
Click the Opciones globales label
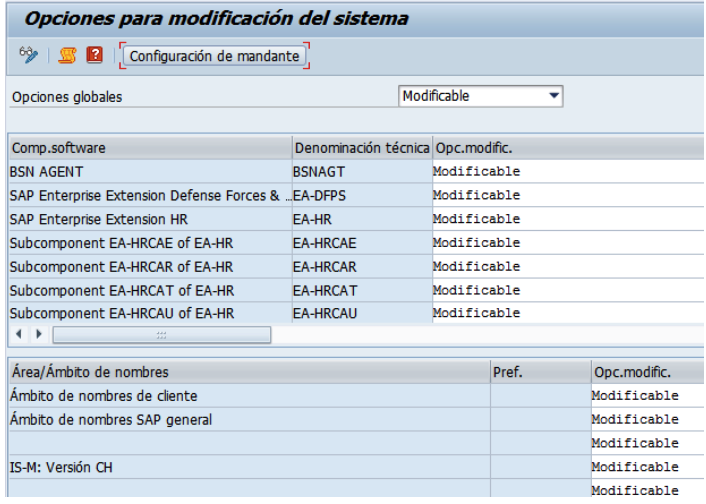(x=67, y=97)
